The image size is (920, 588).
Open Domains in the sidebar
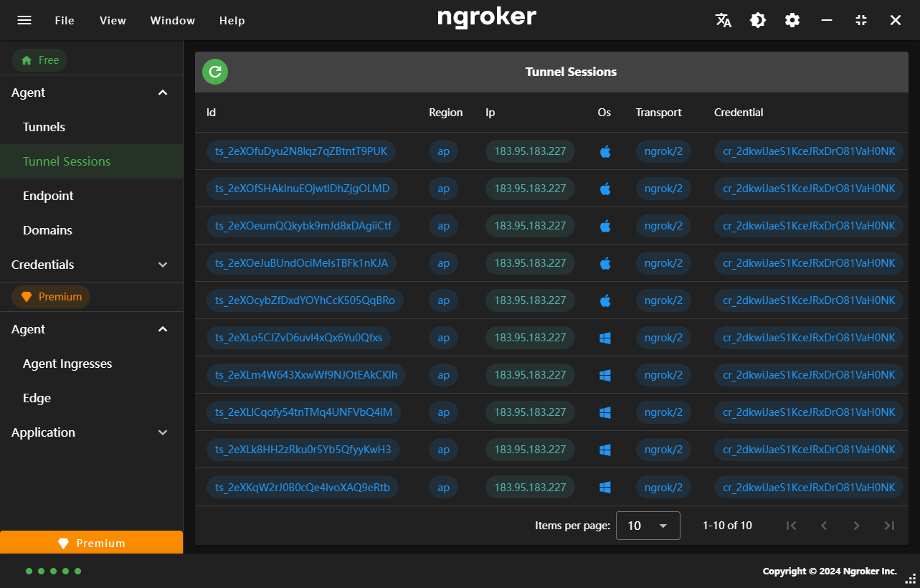(x=91, y=230)
